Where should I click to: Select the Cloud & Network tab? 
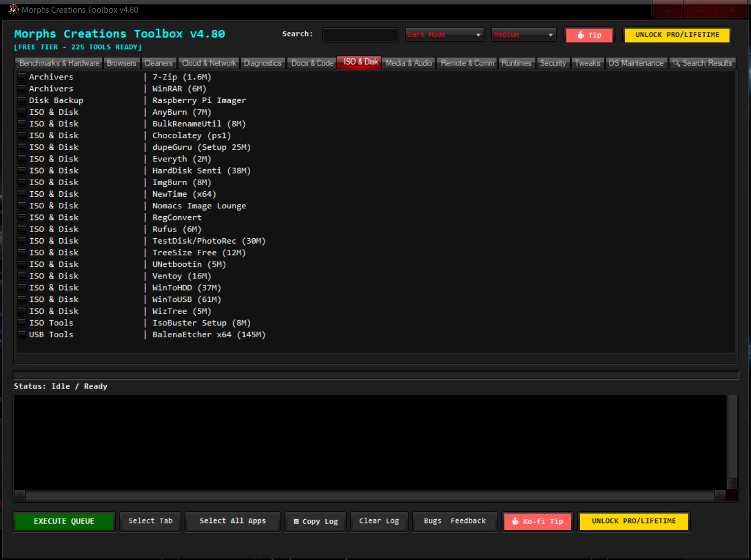click(x=209, y=63)
